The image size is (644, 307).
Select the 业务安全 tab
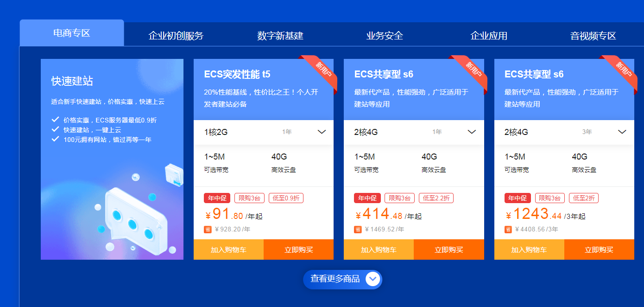[385, 36]
